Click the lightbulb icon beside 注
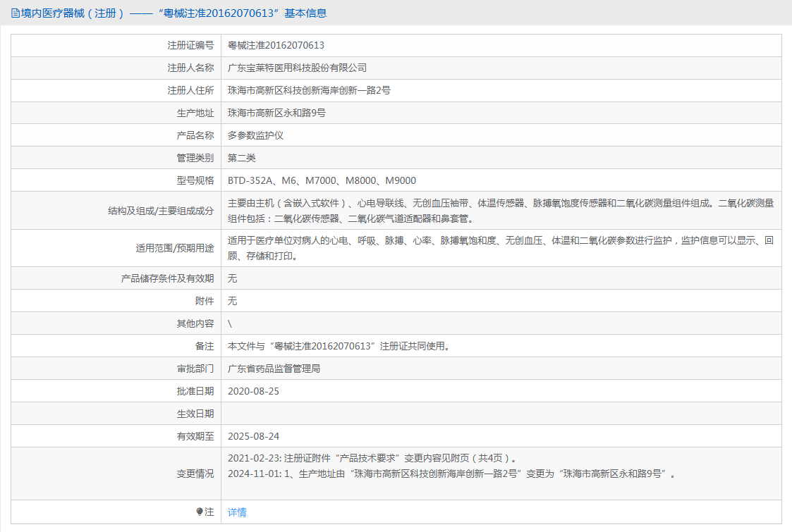 200,512
